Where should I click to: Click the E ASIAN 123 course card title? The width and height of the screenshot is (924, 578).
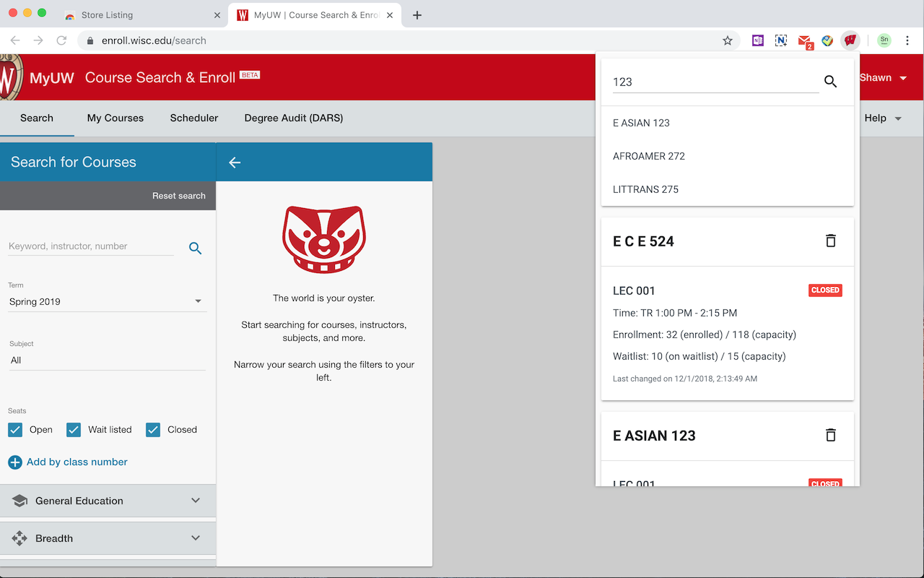point(654,436)
